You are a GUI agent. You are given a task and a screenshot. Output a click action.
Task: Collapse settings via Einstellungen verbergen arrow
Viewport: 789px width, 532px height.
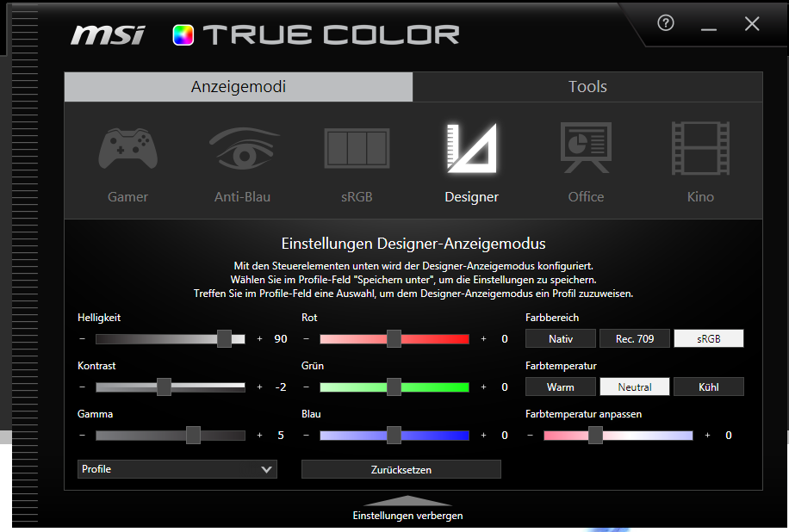coord(407,501)
